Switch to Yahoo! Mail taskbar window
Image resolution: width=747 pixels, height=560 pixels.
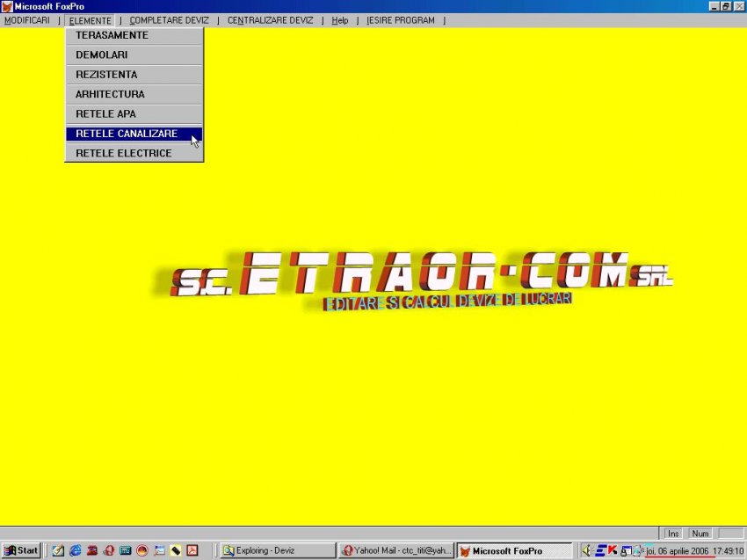click(395, 550)
